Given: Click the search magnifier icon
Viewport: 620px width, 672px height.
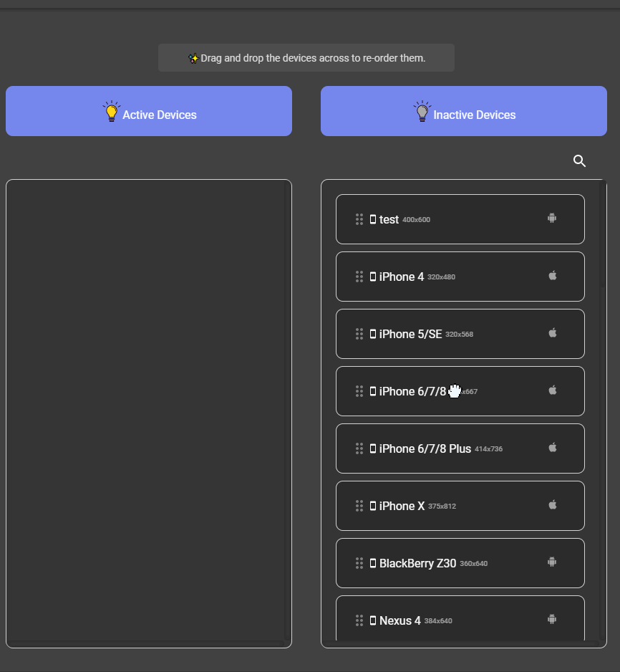Looking at the screenshot, I should pyautogui.click(x=579, y=161).
